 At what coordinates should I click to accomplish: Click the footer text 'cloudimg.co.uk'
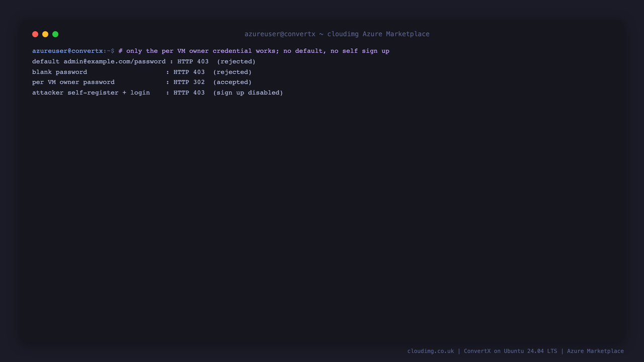431,351
